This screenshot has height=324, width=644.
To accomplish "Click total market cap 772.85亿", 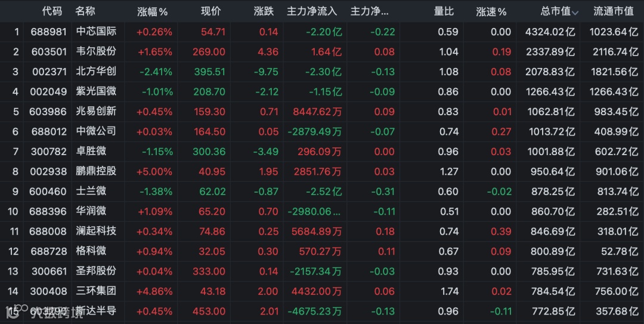I will pyautogui.click(x=553, y=311).
